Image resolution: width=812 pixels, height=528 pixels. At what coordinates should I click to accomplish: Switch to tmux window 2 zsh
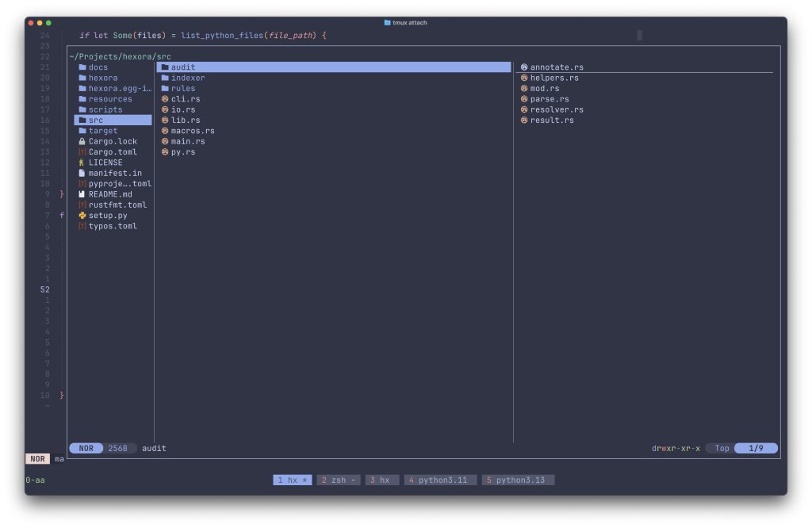pyautogui.click(x=339, y=480)
